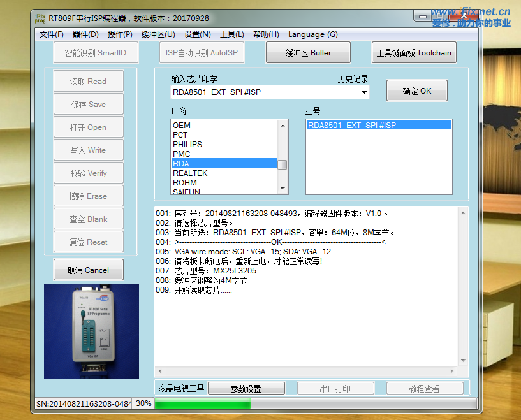Click the RT809F programmer device photo

pos(91,331)
